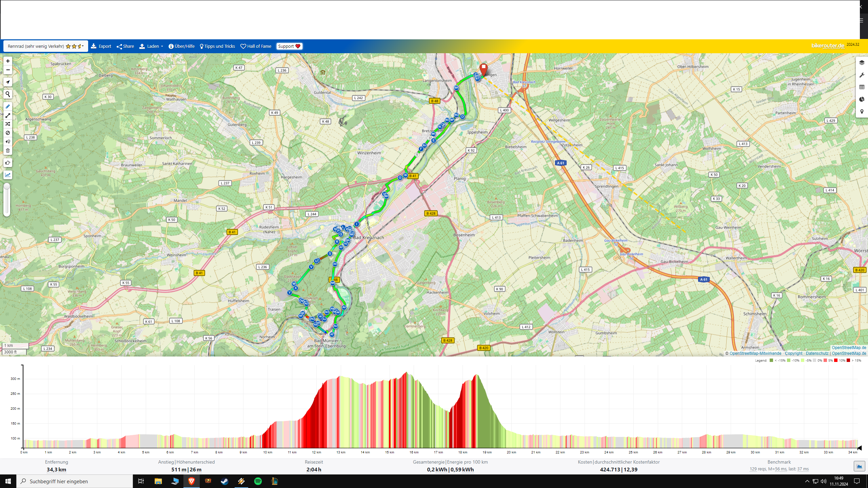
Task: Click the Benchmark requests statistics text
Action: (779, 469)
